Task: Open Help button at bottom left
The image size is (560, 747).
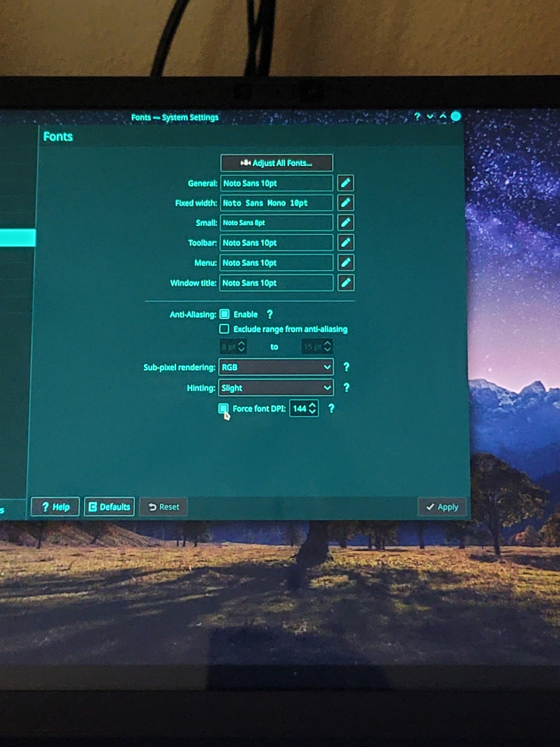Action: pyautogui.click(x=55, y=507)
